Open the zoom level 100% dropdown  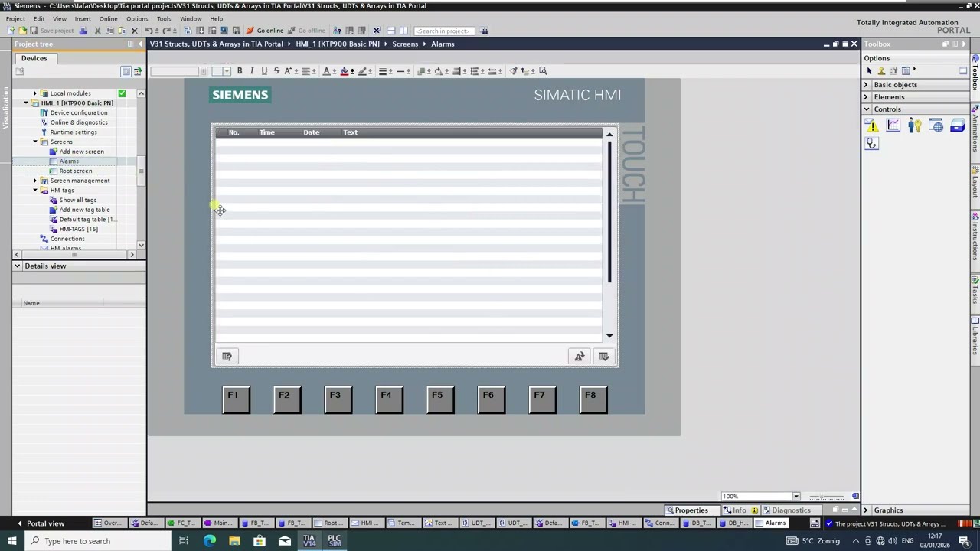tap(795, 497)
